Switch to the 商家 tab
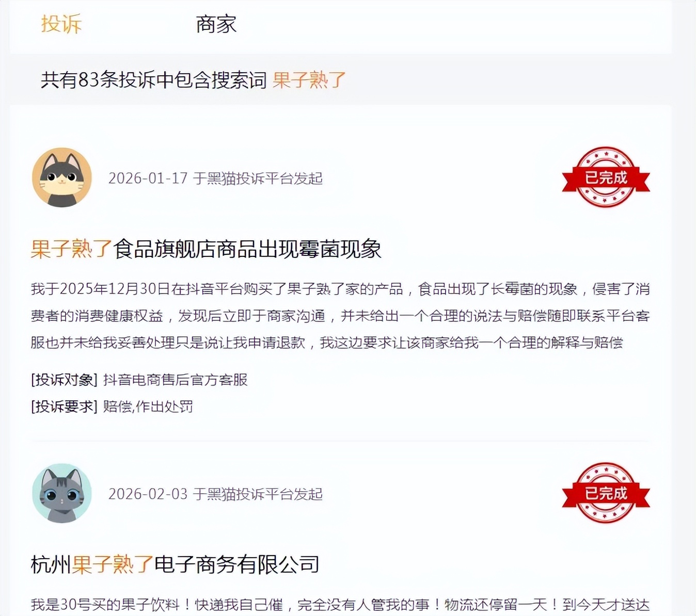Screen dimensions: 696x616 (216, 24)
